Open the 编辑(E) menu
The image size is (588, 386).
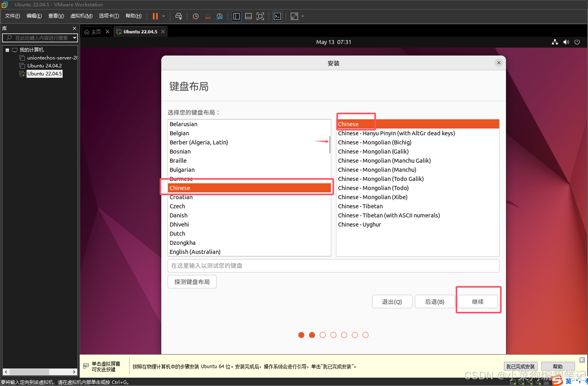[x=34, y=16]
